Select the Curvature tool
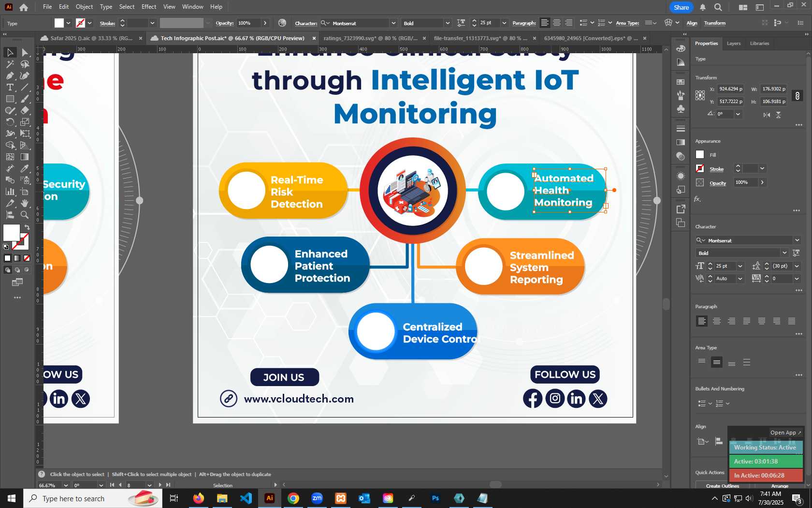The image size is (812, 508). point(25,75)
